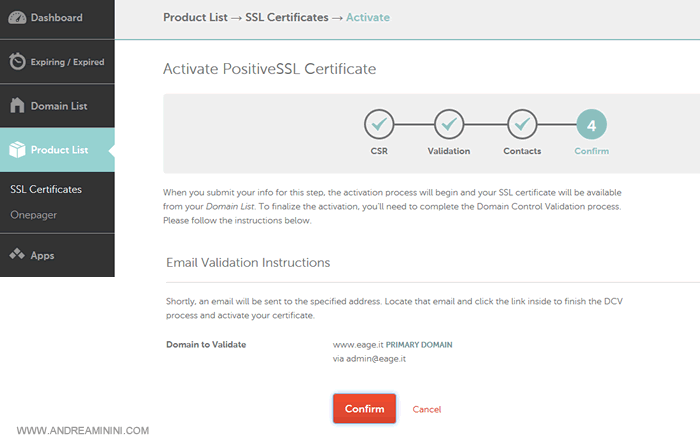The width and height of the screenshot is (700, 445).
Task: Click the Domain List house icon
Action: [17, 105]
